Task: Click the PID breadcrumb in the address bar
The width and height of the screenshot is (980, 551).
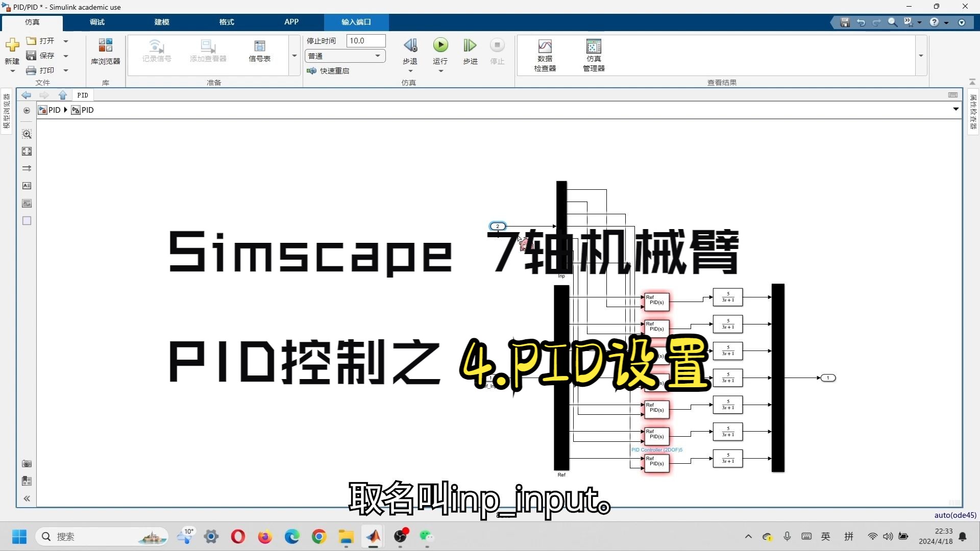Action: coord(53,110)
